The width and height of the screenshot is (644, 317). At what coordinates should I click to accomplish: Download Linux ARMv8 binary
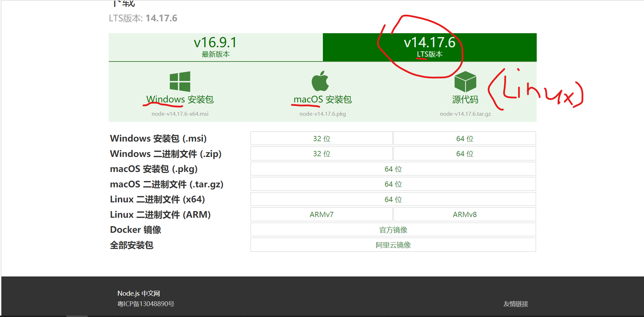(465, 214)
